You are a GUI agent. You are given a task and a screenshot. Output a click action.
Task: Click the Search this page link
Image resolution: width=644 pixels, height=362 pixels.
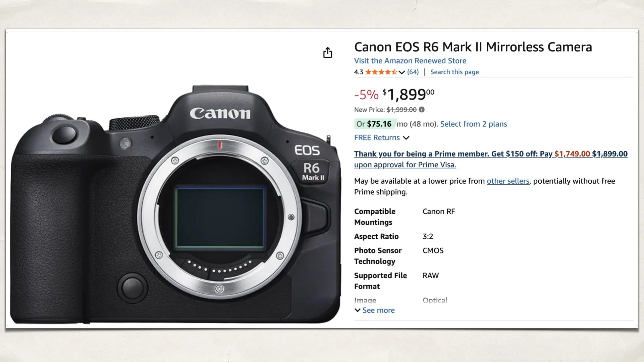(454, 72)
